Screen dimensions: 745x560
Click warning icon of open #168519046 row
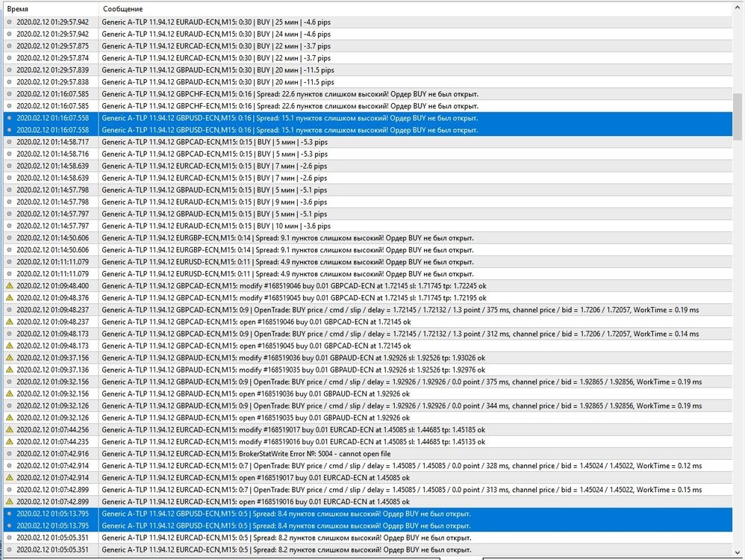(9, 322)
